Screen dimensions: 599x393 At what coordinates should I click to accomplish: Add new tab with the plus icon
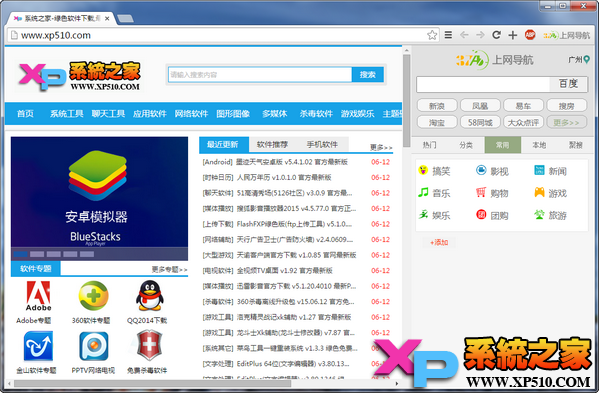[x=513, y=35]
